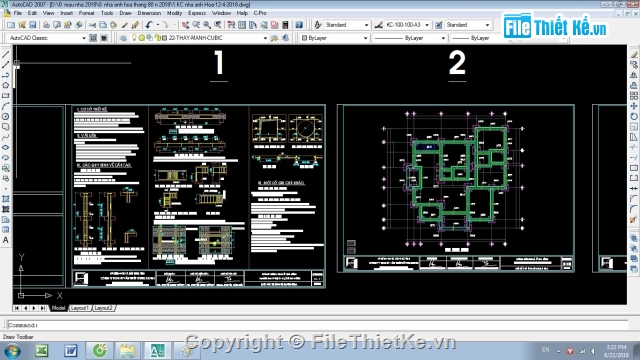This screenshot has width=640, height=360.
Task: Toggle layer lock padlock icon
Action: tap(158, 38)
